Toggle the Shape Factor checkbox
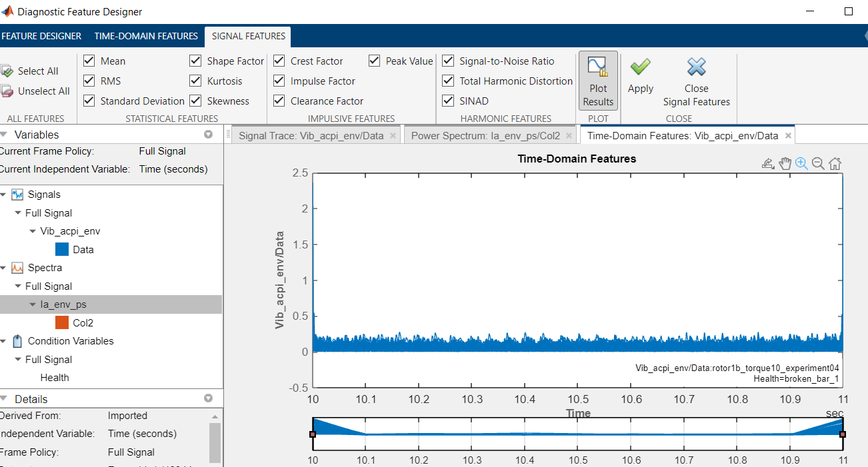The height and width of the screenshot is (467, 868). click(x=195, y=61)
